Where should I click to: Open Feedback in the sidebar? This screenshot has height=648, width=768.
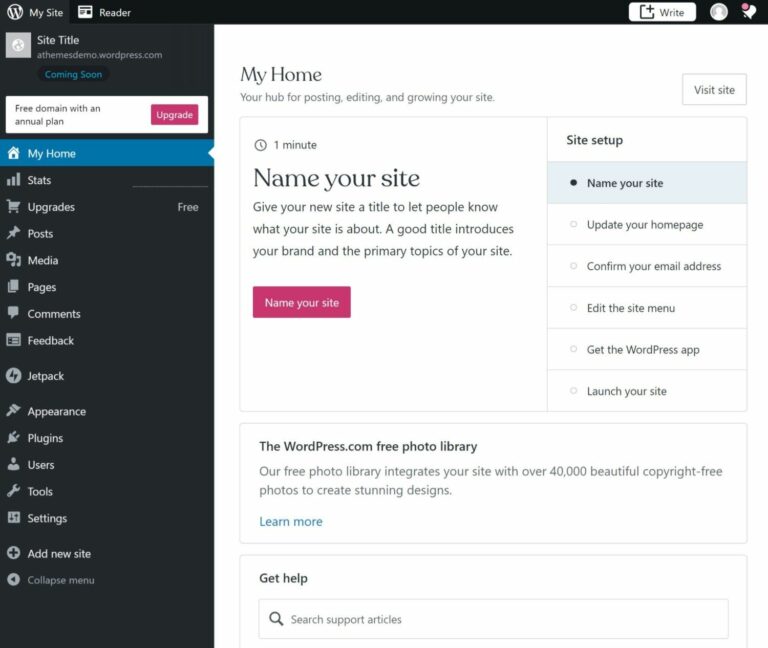[x=107, y=340]
